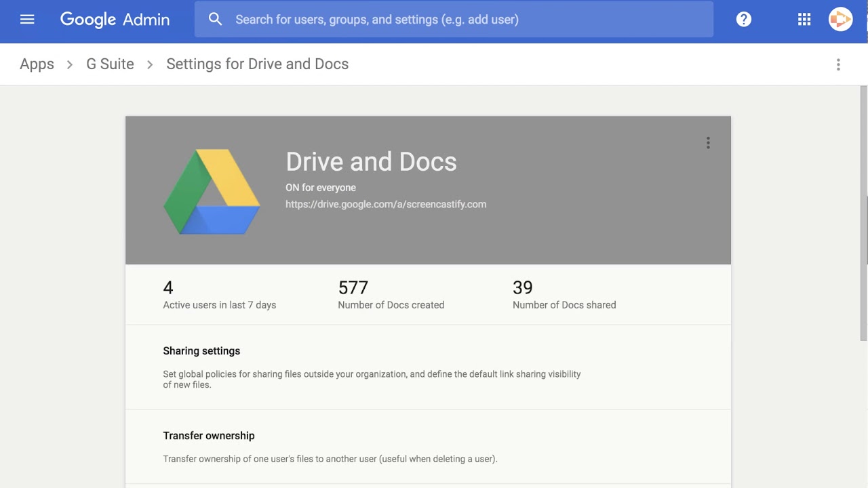Screen dimensions: 868x488
Task: Go to G Suite in breadcrumb
Action: click(x=110, y=64)
